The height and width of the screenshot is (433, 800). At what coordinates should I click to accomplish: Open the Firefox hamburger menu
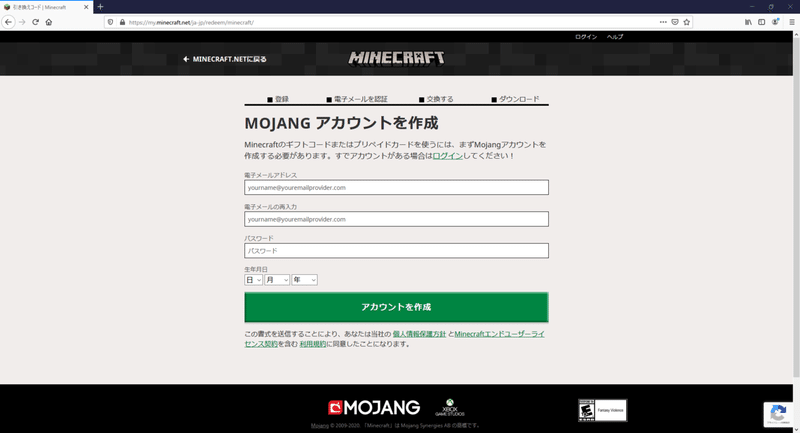tap(792, 22)
